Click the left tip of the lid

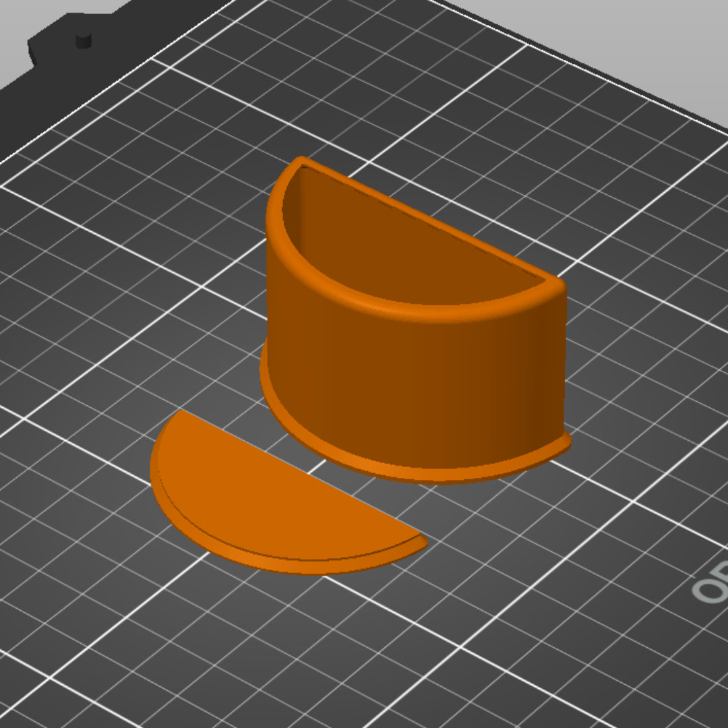pyautogui.click(x=179, y=415)
